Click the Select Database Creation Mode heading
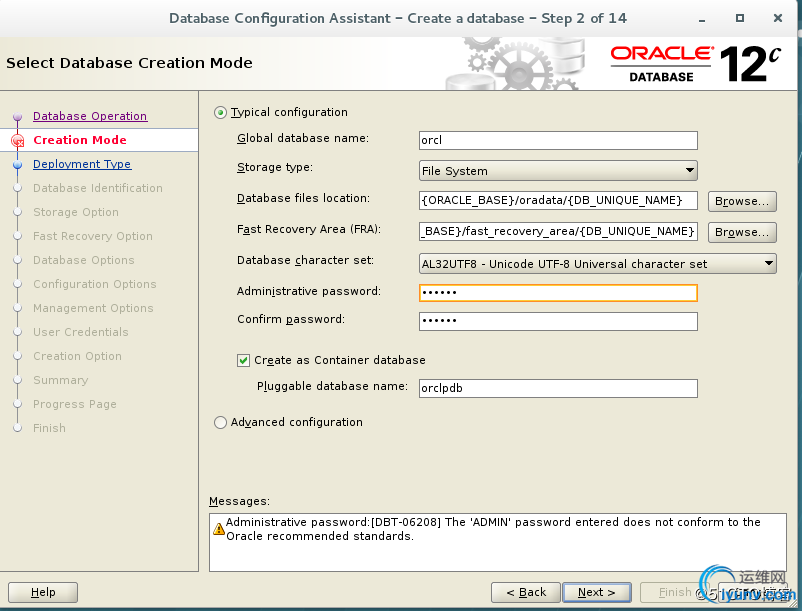802x611 pixels. pos(129,63)
